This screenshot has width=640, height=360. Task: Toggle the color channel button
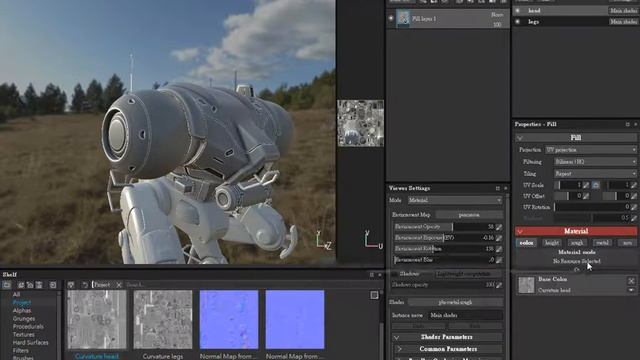pyautogui.click(x=526, y=243)
